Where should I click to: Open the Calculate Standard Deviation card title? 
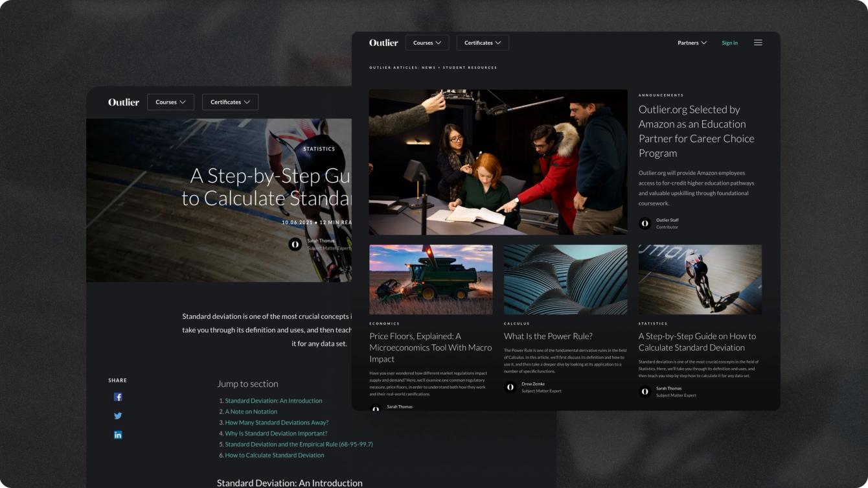pyautogui.click(x=697, y=342)
